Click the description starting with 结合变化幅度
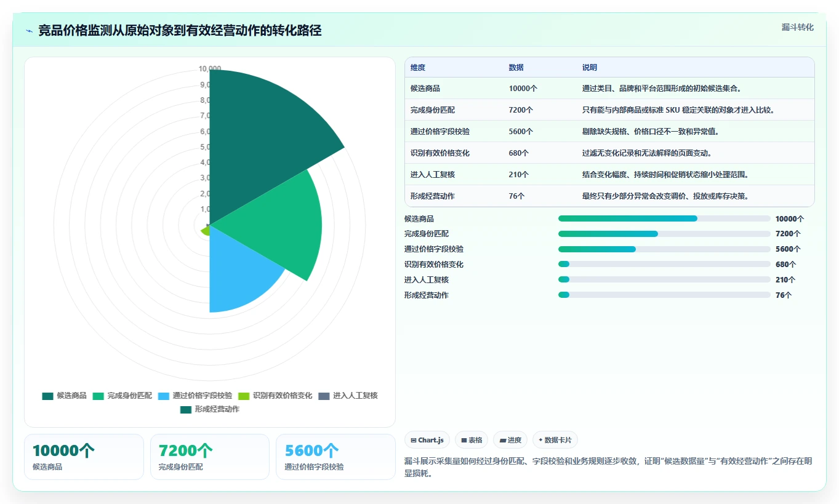 coord(665,175)
